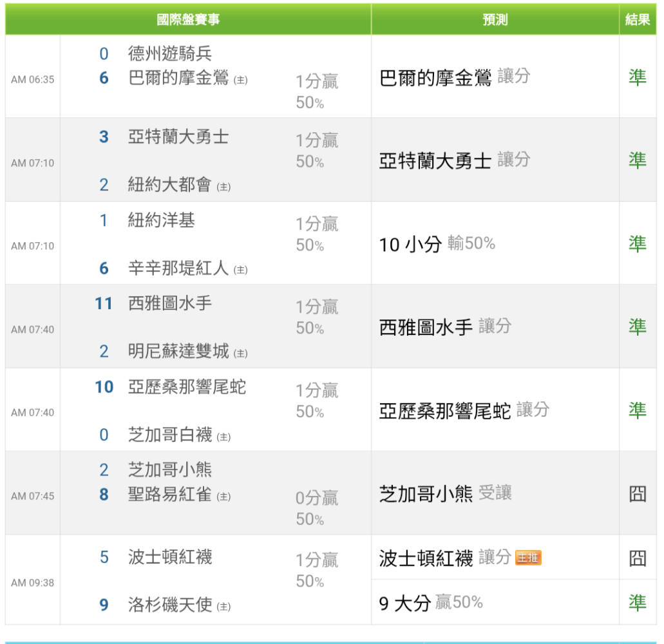Click the 1分贏 50% handicap for 紐約洋基
This screenshot has height=644, width=664.
(x=317, y=234)
